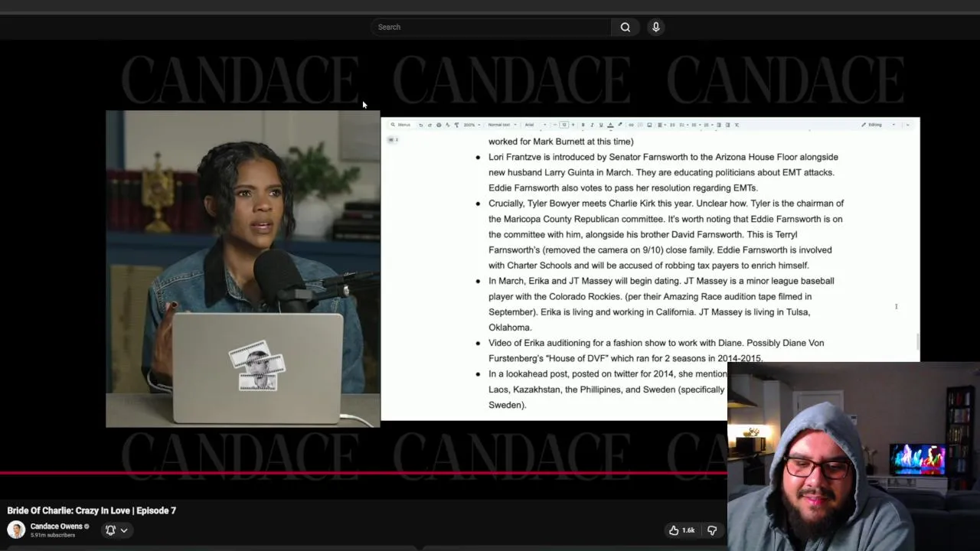The height and width of the screenshot is (551, 980).
Task: Increase font size with plus button
Action: click(573, 125)
